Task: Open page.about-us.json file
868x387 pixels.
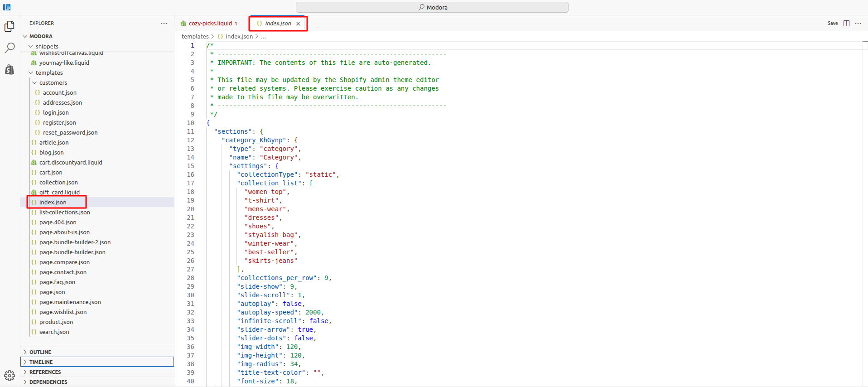Action: [x=97, y=232]
